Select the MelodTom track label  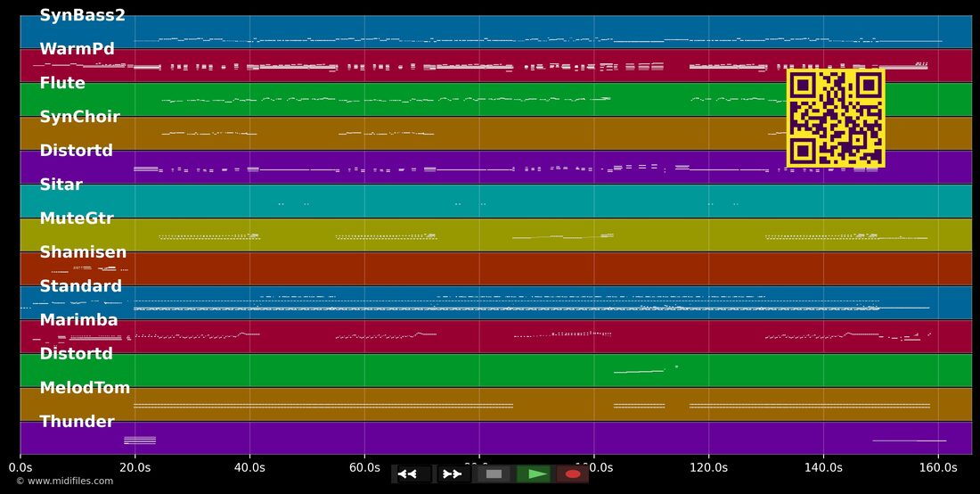pos(85,388)
